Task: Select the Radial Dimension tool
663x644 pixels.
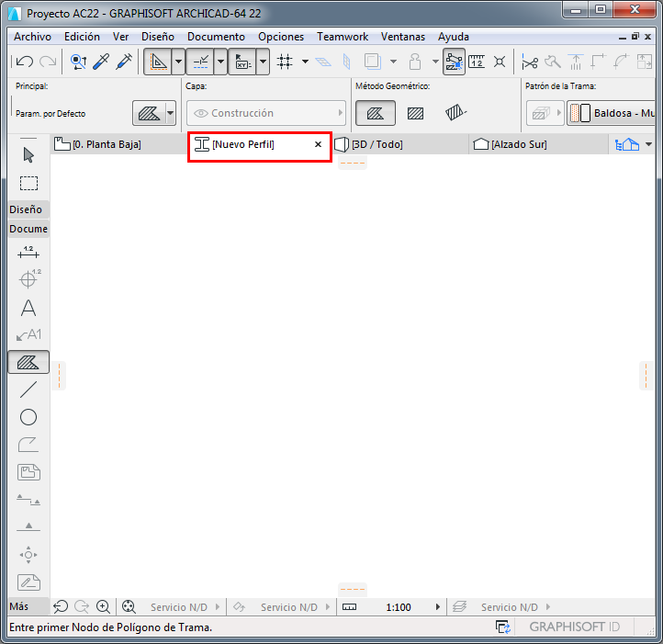Action: (29, 278)
